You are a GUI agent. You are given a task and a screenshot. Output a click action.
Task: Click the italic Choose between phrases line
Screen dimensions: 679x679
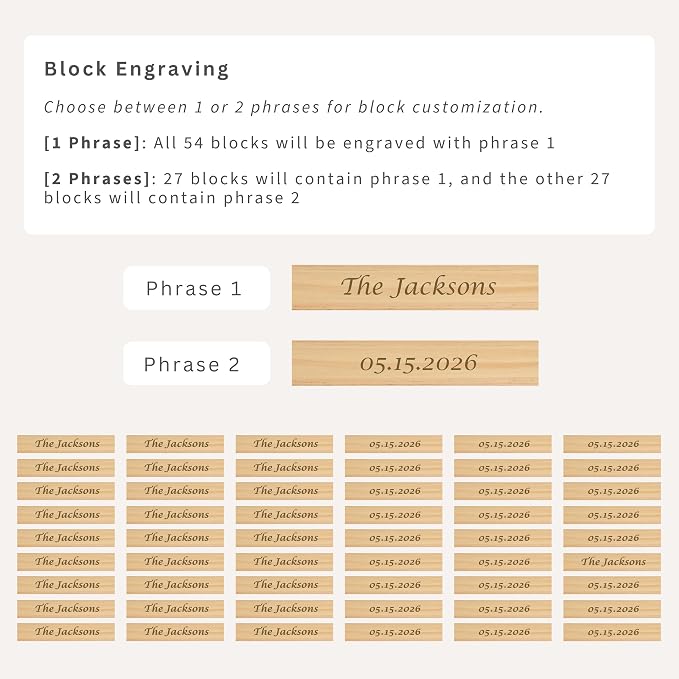pyautogui.click(x=293, y=107)
